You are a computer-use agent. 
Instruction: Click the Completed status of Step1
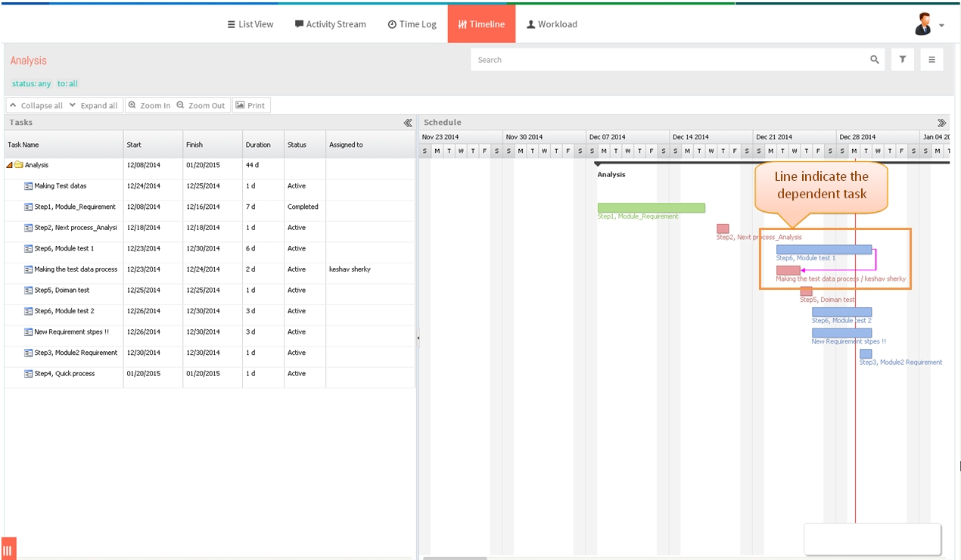[303, 207]
